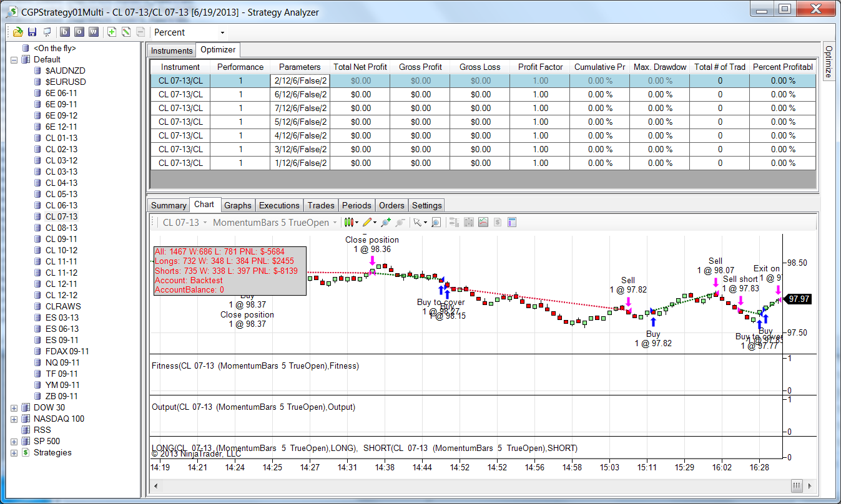Open the Summary tab
841x504 pixels.
[x=169, y=205]
